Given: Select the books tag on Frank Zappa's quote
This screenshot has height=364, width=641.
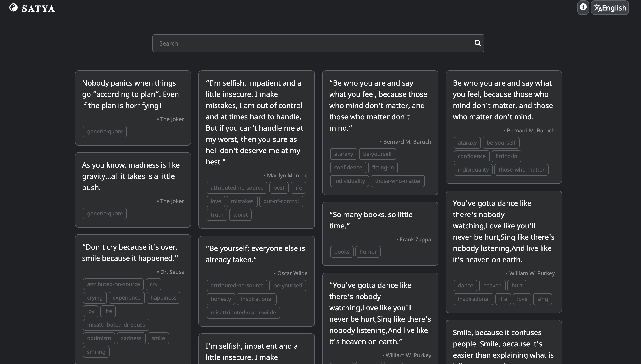Looking at the screenshot, I should click(341, 252).
